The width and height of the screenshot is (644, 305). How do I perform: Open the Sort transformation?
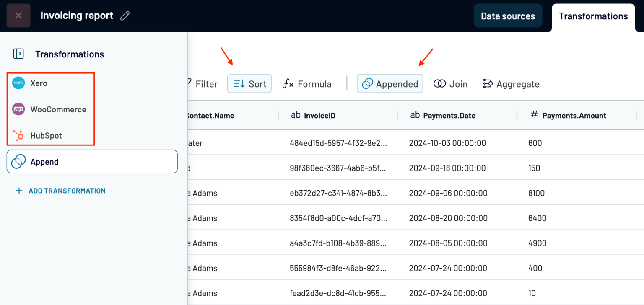tap(249, 83)
